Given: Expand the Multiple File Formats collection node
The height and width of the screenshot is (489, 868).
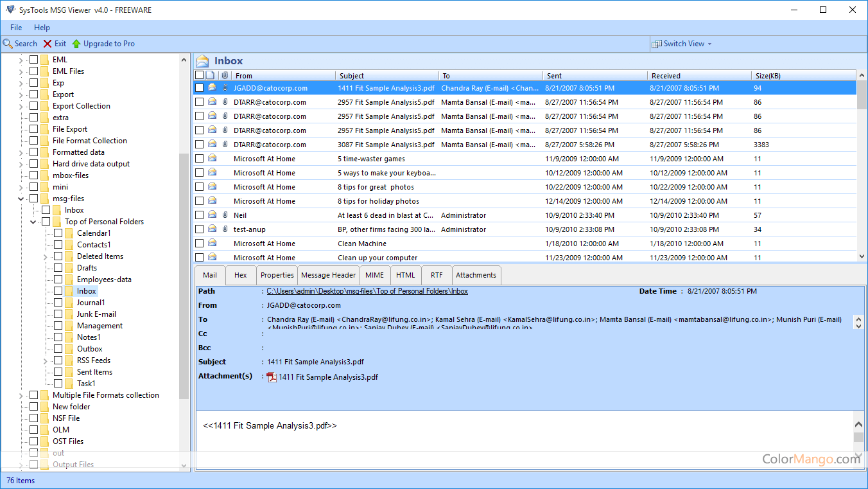Looking at the screenshot, I should coord(21,395).
